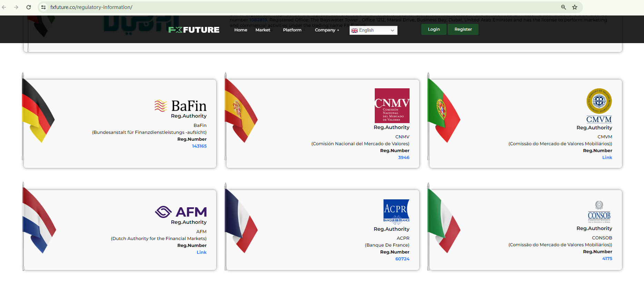Click the text "(Banque De France)"
Image resolution: width=644 pixels, height=298 pixels.
pos(387,245)
